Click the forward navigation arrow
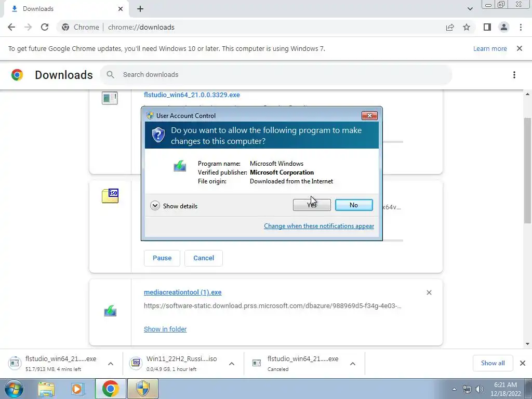The height and width of the screenshot is (399, 532). [x=28, y=27]
